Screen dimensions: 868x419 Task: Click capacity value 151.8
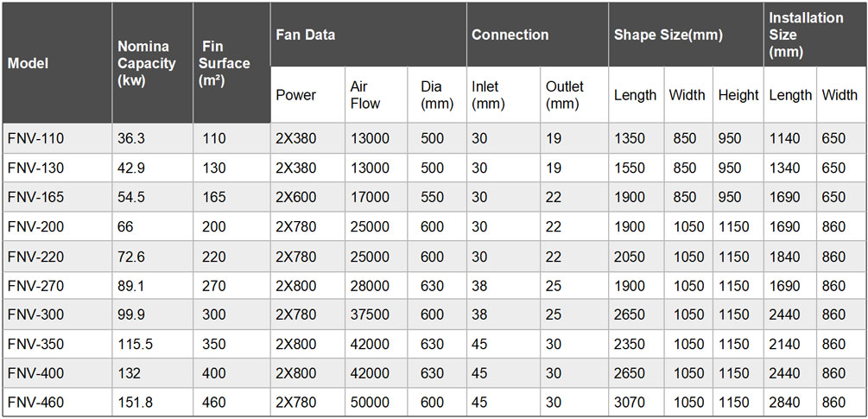153,403
